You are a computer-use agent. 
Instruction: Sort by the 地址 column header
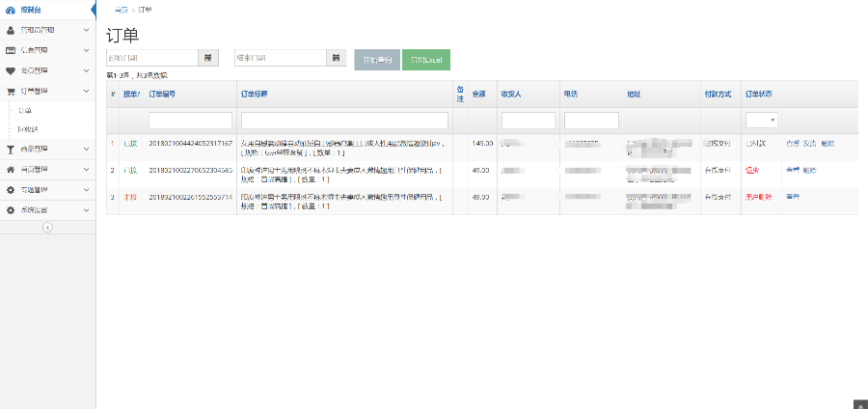point(634,95)
